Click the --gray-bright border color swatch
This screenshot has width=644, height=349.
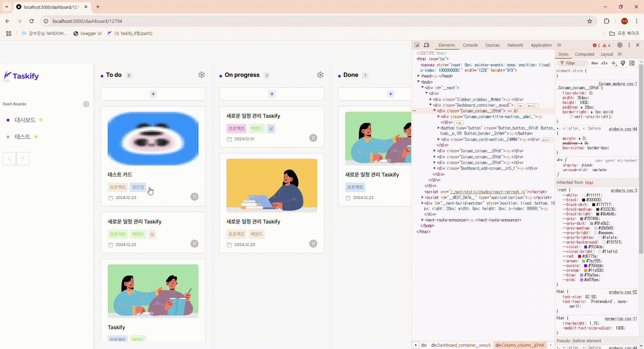coord(572,117)
